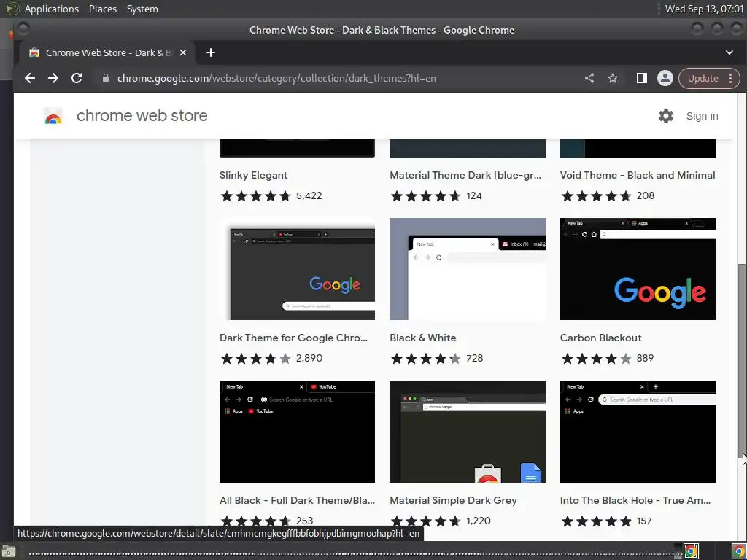
Task: Click the lock icon in the address bar
Action: 106,78
